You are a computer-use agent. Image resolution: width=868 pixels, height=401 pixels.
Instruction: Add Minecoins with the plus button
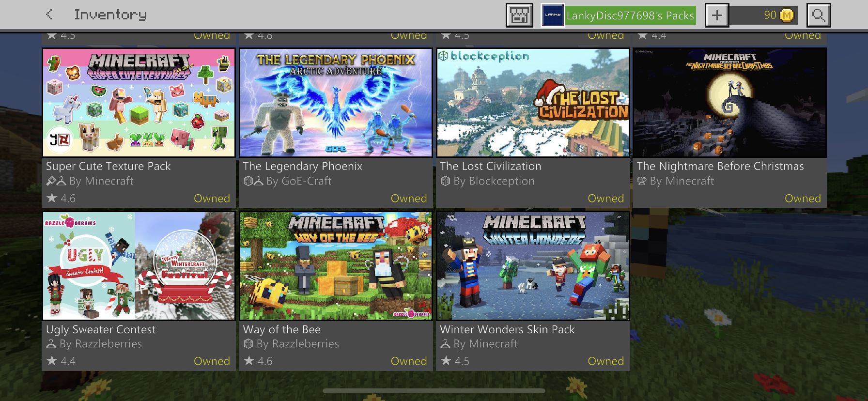click(717, 15)
